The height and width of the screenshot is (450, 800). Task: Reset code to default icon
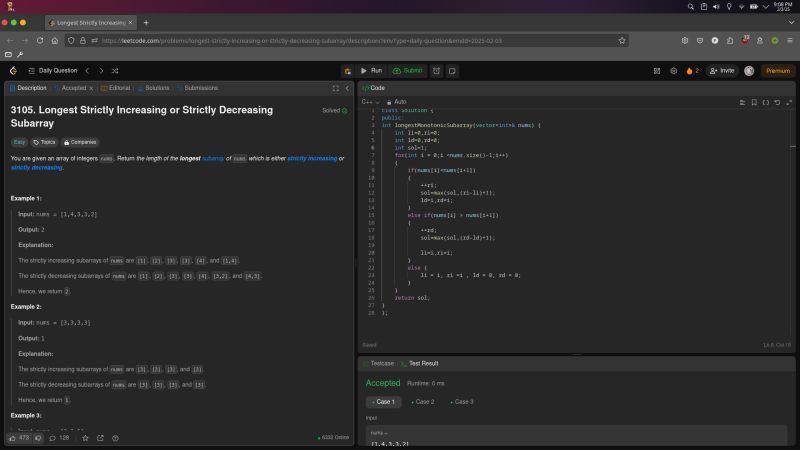(777, 103)
